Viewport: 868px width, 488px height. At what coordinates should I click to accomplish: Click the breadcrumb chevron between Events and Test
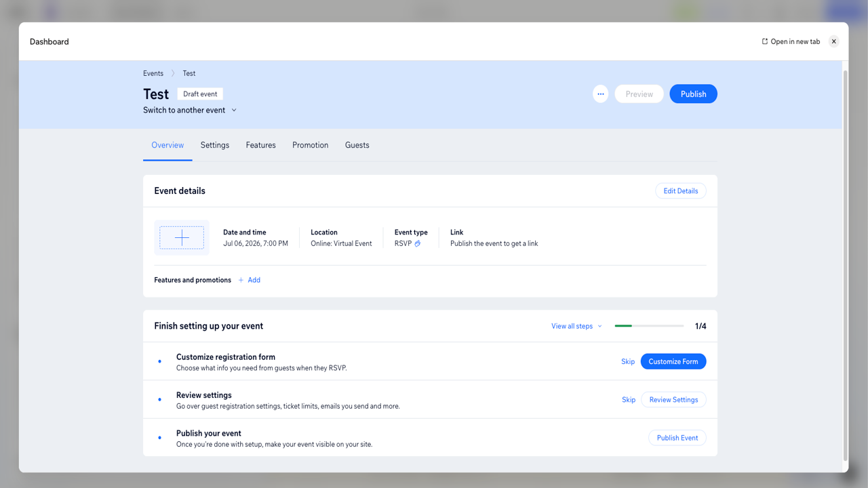(173, 73)
